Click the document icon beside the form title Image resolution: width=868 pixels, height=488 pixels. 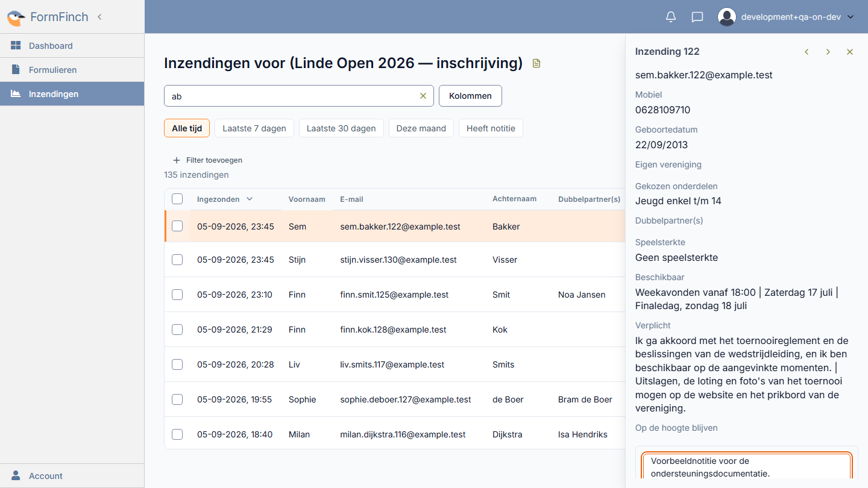(536, 63)
